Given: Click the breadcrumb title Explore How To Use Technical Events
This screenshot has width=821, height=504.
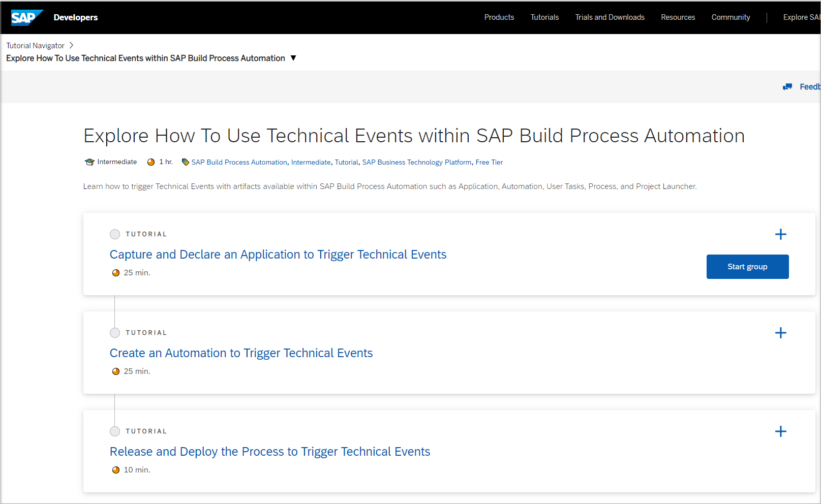Looking at the screenshot, I should tap(145, 58).
